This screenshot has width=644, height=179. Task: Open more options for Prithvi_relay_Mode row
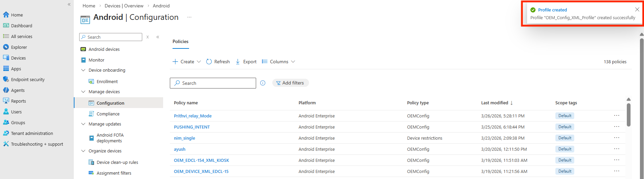pyautogui.click(x=617, y=116)
